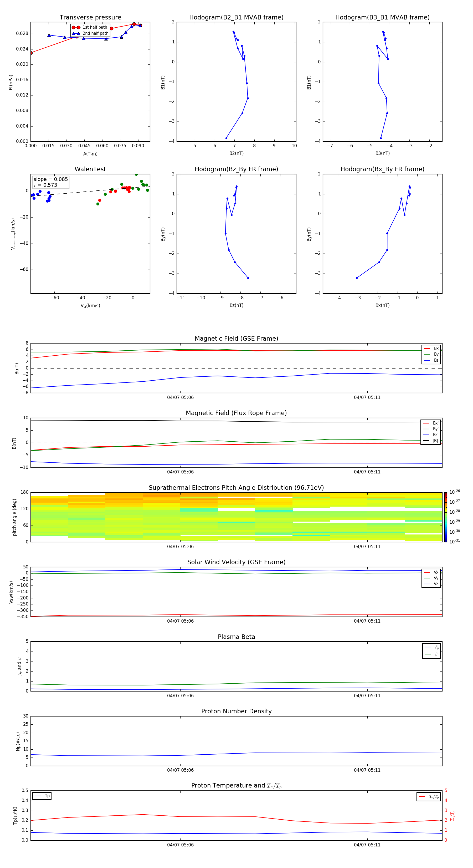Click the 10^-31 colorbar tick label
Image resolution: width=473 pixels, height=868 pixels.
point(455,542)
